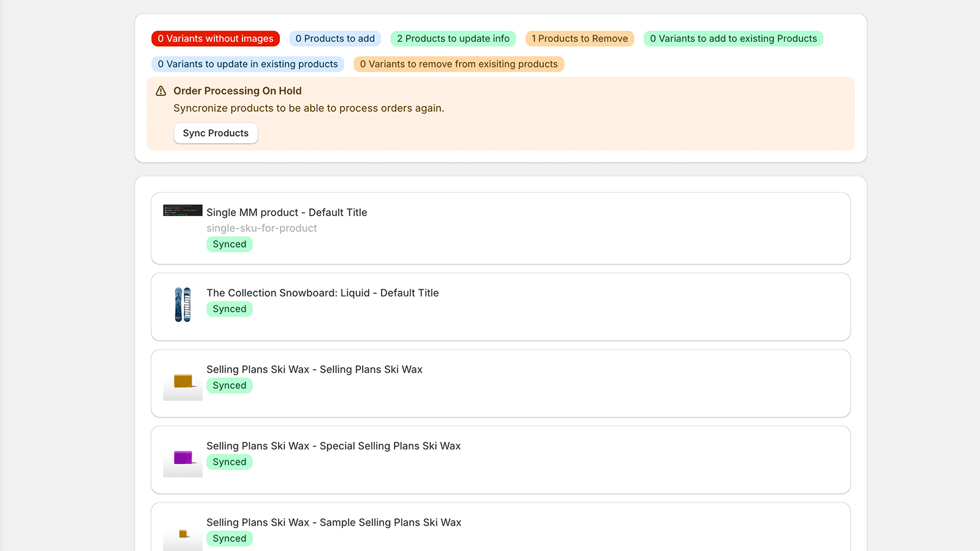Click the 'Order Processing On Hold' heading
This screenshot has width=980, height=551.
tap(238, 91)
